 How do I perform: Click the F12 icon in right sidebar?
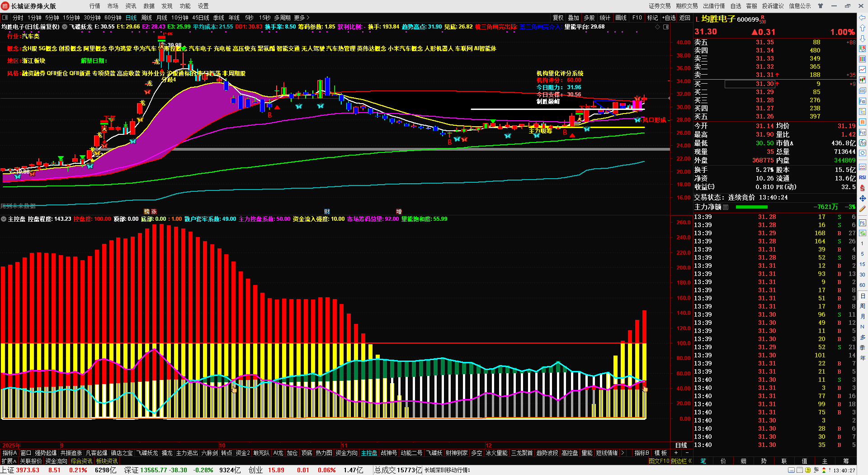coord(863,132)
